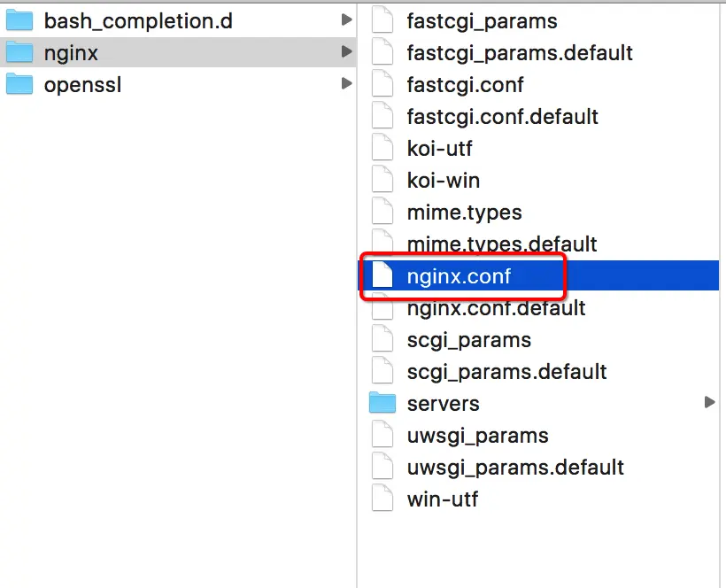Viewport: 726px width, 588px height.
Task: Click the fastcgi_params file icon
Action: 382,20
